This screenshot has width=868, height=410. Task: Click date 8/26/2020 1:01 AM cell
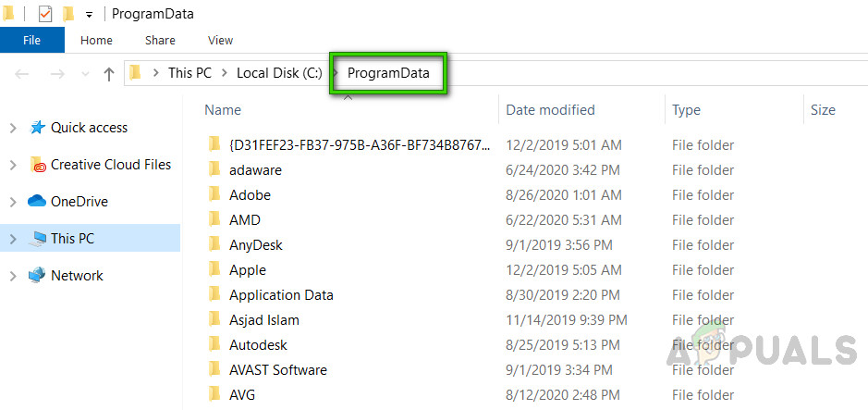tap(564, 195)
